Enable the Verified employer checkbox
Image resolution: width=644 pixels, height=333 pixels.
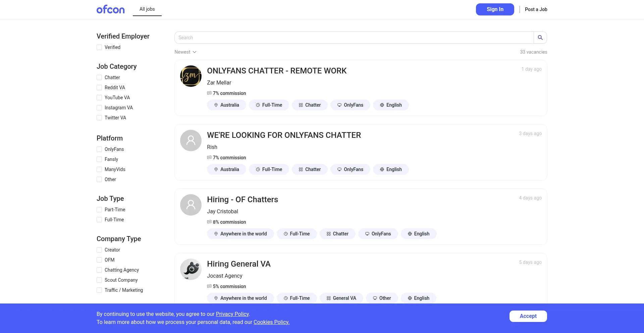[x=99, y=47]
